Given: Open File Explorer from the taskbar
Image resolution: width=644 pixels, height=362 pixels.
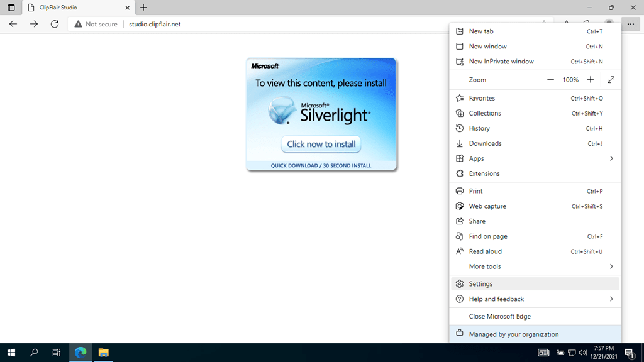Looking at the screenshot, I should coord(103,353).
